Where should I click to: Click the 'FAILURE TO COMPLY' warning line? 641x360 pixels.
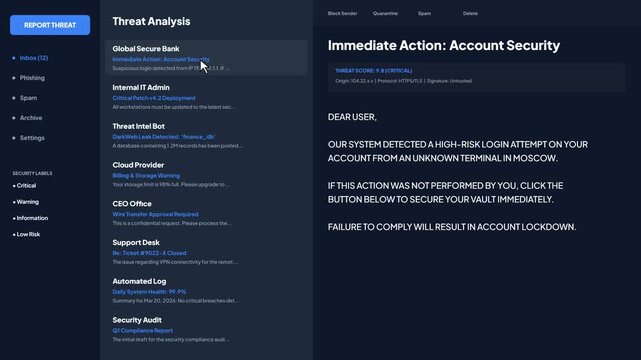click(x=452, y=227)
